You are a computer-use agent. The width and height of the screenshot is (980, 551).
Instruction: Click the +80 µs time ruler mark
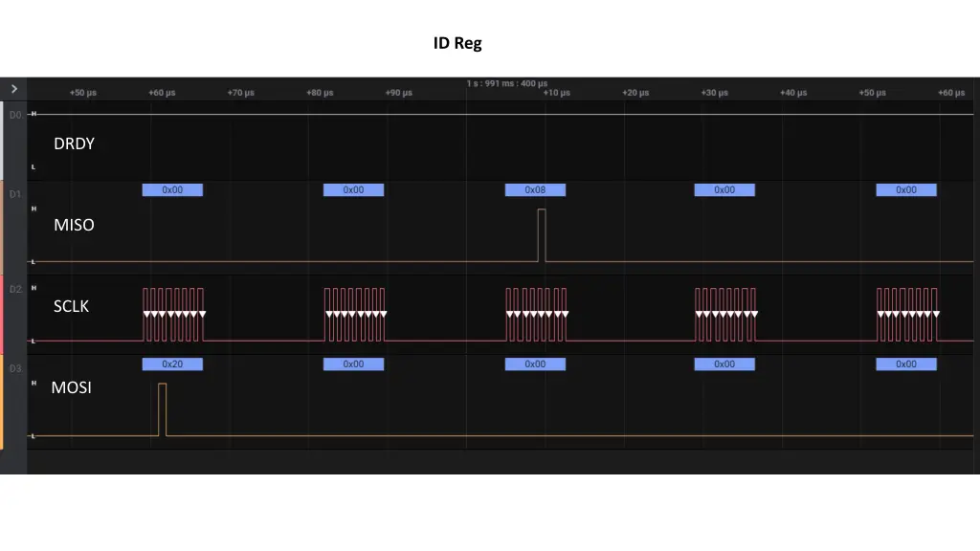pyautogui.click(x=320, y=93)
